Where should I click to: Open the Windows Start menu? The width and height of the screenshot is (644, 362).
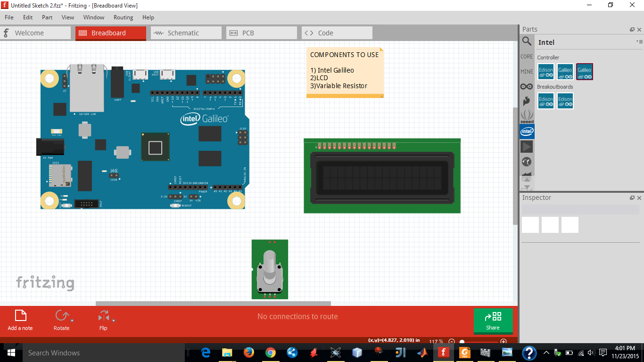[x=11, y=353]
